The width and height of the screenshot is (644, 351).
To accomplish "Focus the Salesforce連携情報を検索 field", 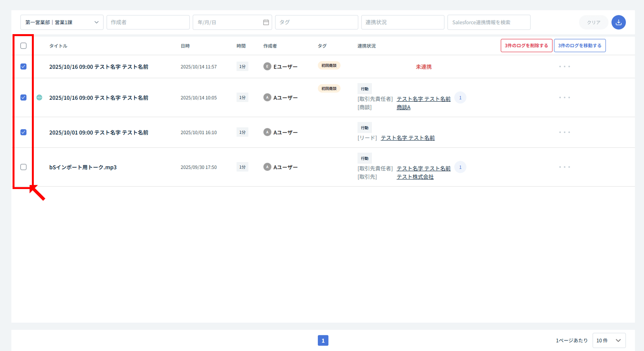I will [488, 22].
